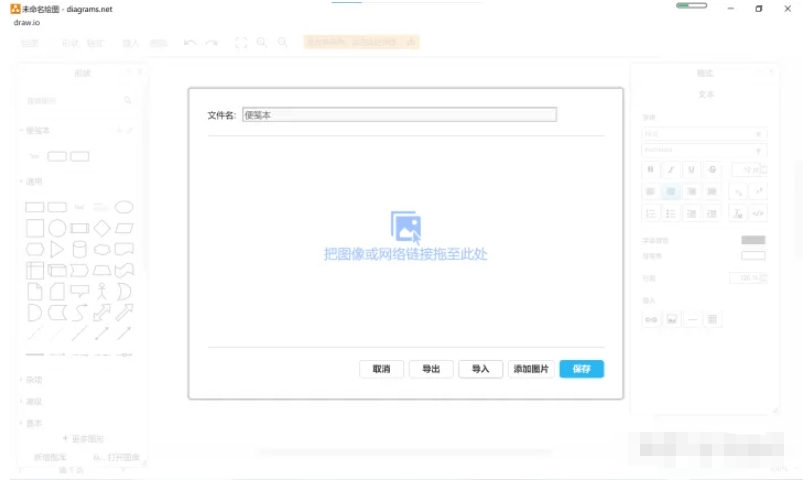The image size is (810, 480).
Task: Select the square shape
Action: (x=35, y=228)
